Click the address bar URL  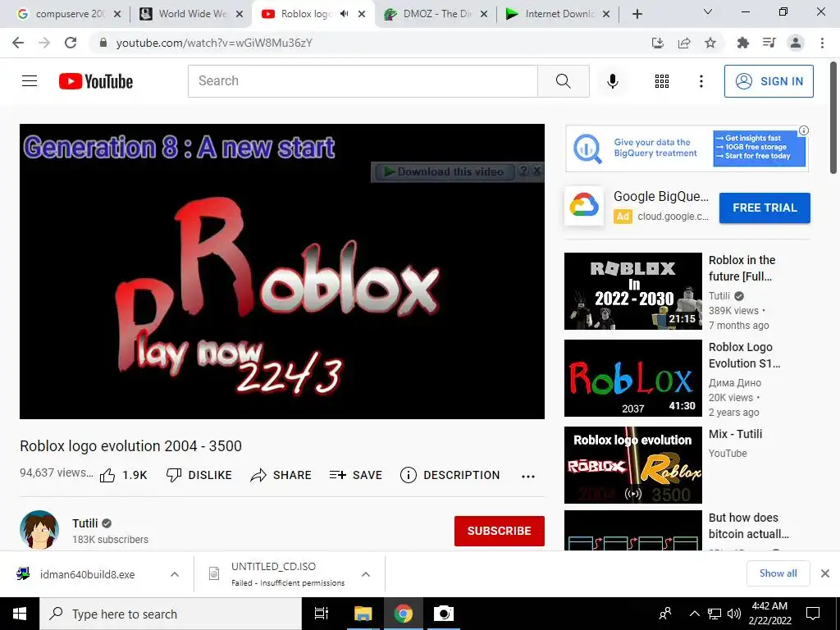coord(214,43)
